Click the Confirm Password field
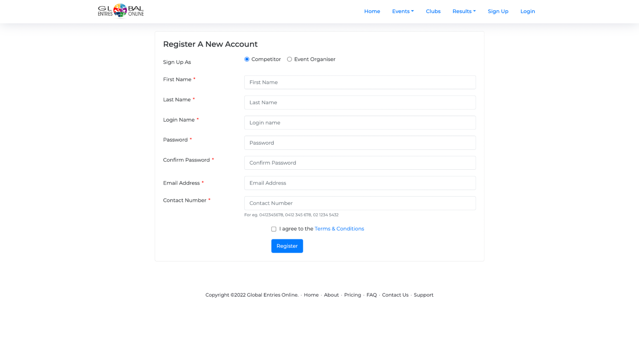This screenshot has height=364, width=639. point(360,163)
